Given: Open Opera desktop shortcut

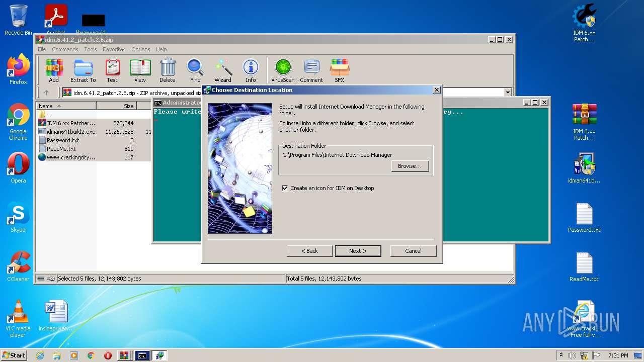Looking at the screenshot, I should pos(18,168).
